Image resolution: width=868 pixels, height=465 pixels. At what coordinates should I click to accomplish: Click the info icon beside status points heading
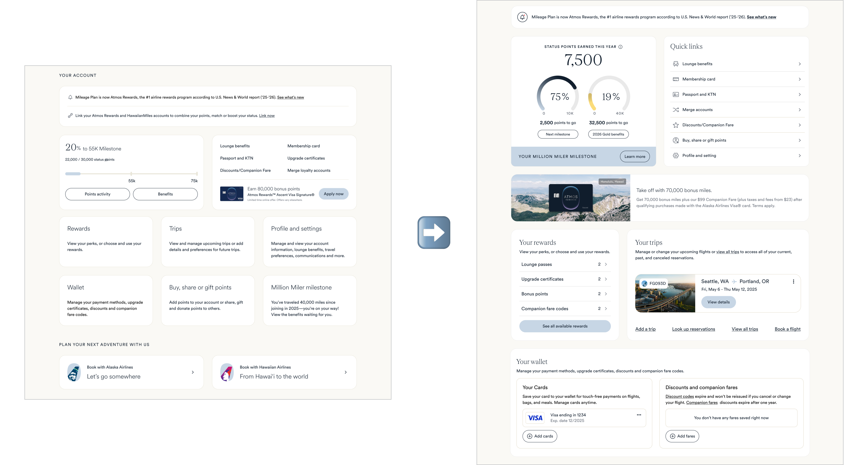point(620,47)
